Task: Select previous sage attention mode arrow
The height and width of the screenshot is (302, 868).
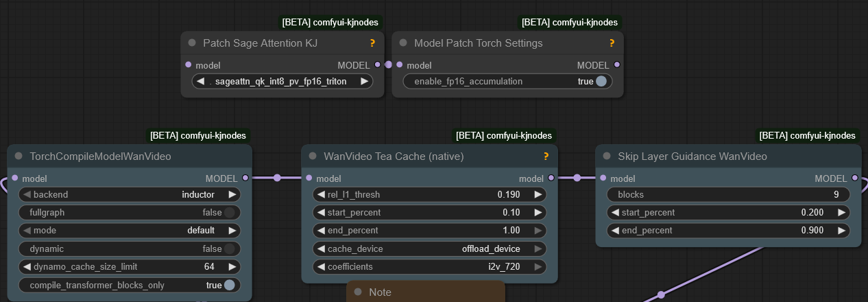Action: click(200, 81)
